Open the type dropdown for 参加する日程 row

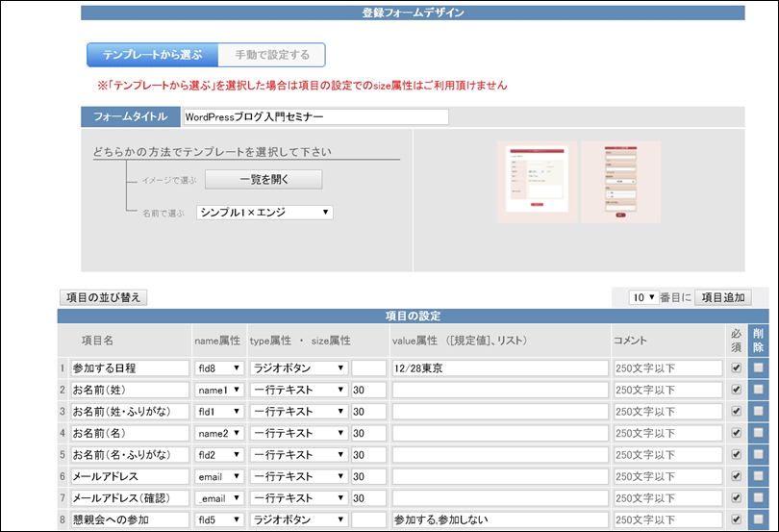[298, 367]
